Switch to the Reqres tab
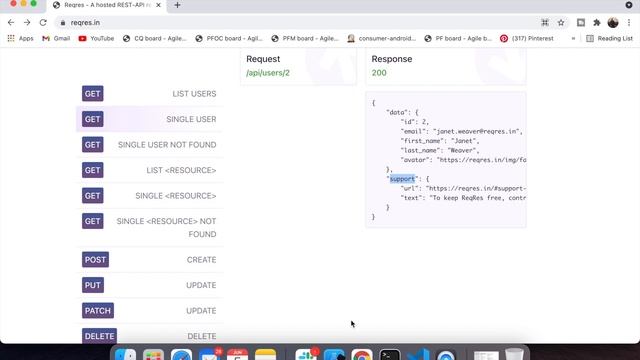 pyautogui.click(x=107, y=5)
